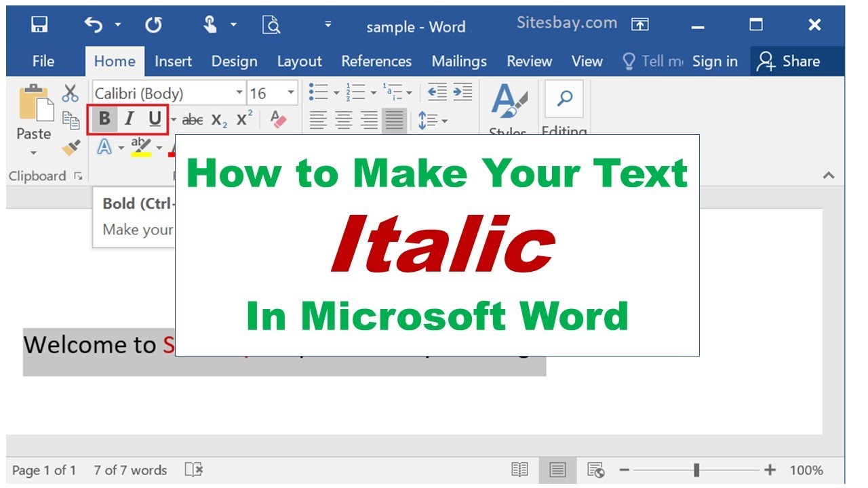Apply yellow text highlight color
868x488 pixels.
click(141, 146)
